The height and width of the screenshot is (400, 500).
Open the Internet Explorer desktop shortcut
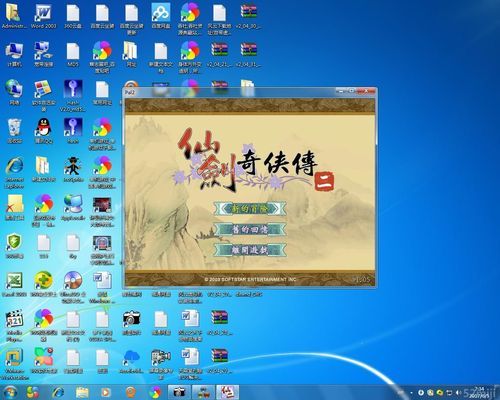[14, 173]
